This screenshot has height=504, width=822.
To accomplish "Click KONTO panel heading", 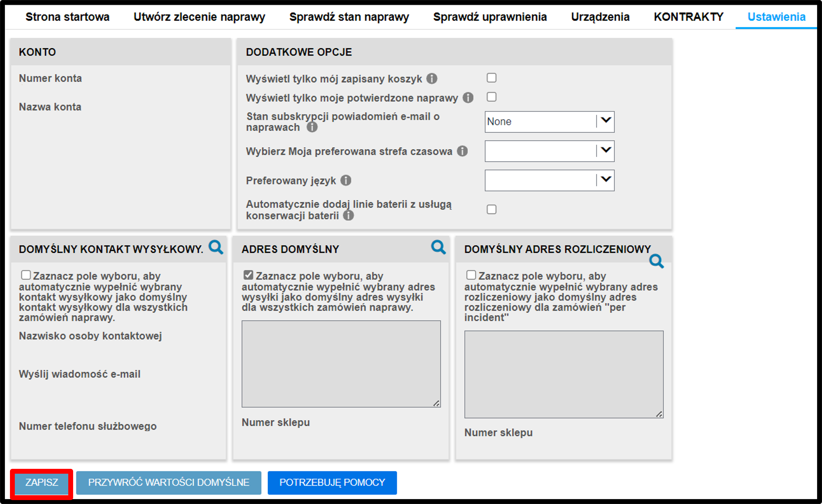I will (37, 52).
